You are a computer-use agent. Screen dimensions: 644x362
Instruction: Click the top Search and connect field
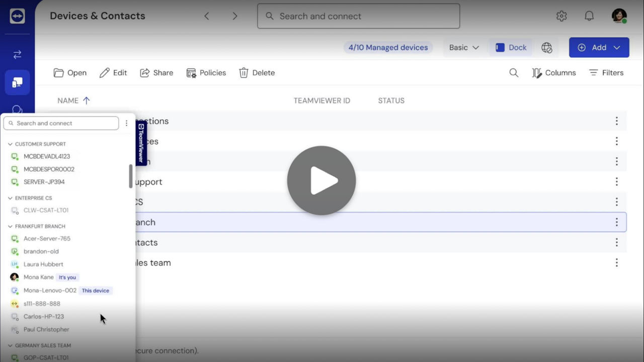pyautogui.click(x=359, y=16)
